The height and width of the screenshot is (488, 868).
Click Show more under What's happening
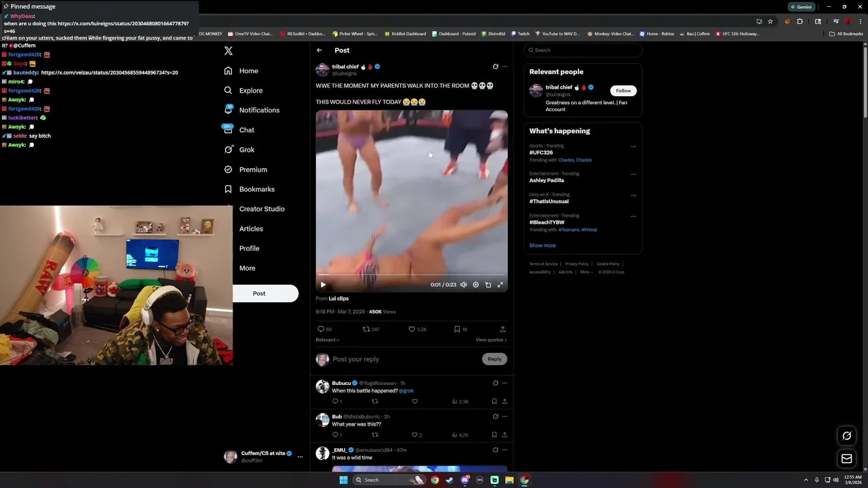(542, 245)
